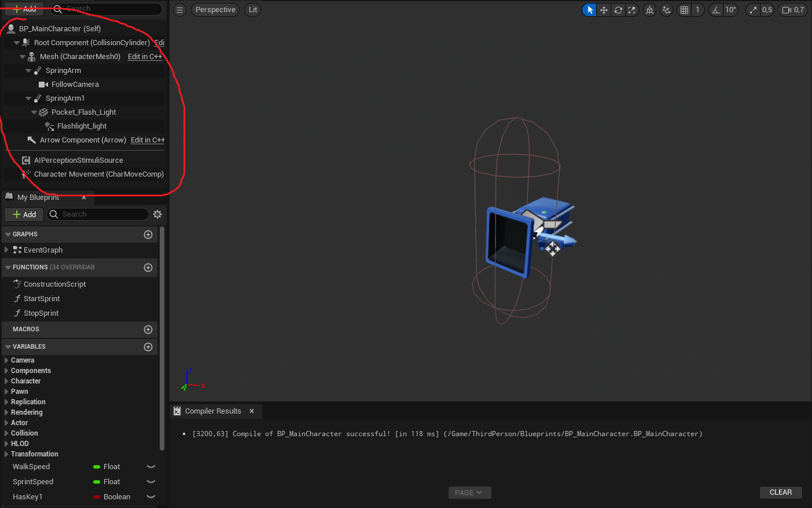
Task: Select the AIPerceptionStimuliSource component icon
Action: click(x=26, y=160)
